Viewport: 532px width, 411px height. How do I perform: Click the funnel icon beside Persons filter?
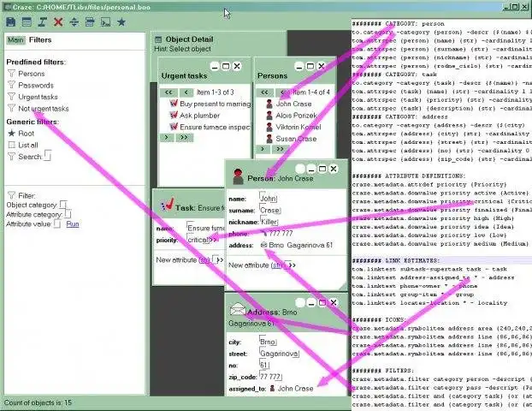(x=11, y=74)
